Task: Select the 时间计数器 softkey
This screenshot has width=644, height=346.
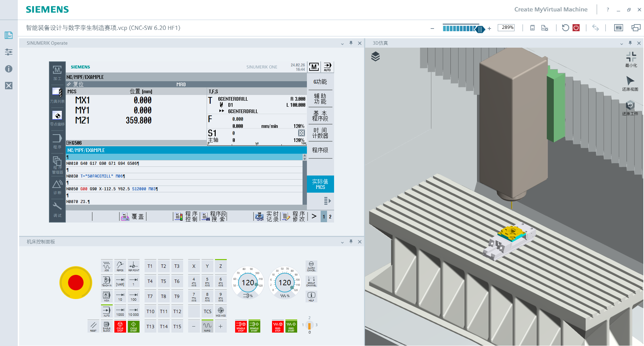Action: point(320,133)
